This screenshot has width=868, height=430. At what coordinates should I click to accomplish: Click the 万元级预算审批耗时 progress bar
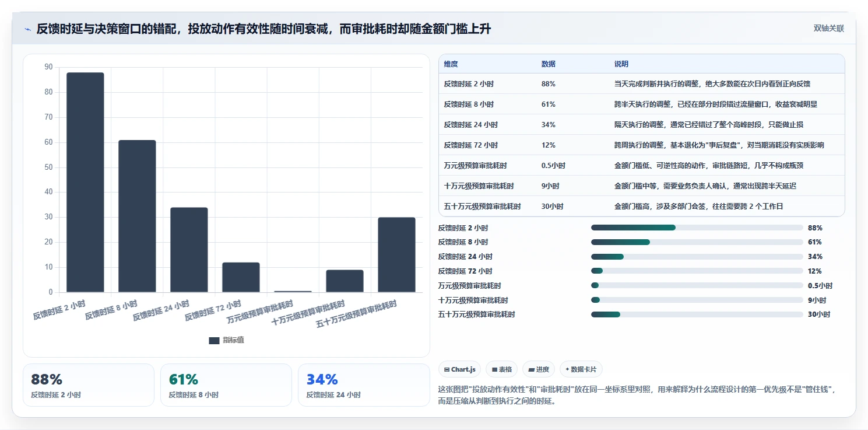(697, 285)
